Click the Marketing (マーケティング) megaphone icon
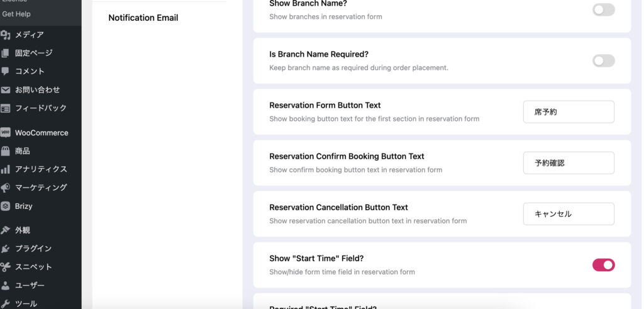The height and width of the screenshot is (309, 644). (x=6, y=188)
